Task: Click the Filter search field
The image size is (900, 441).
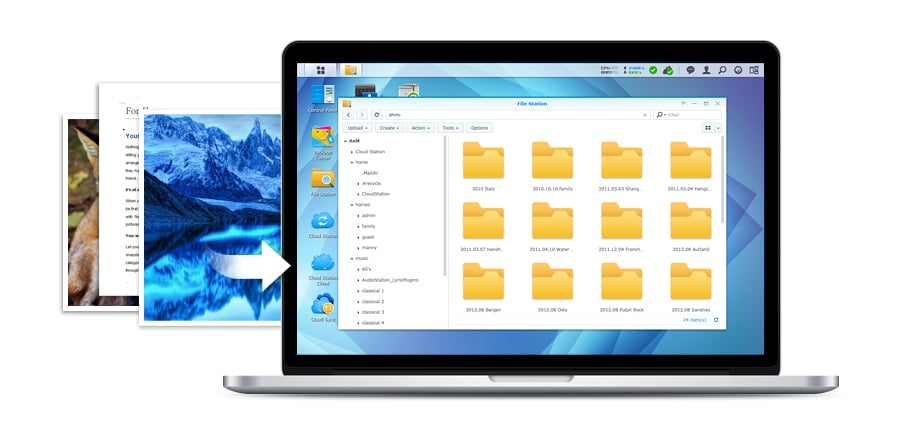Action: point(690,115)
